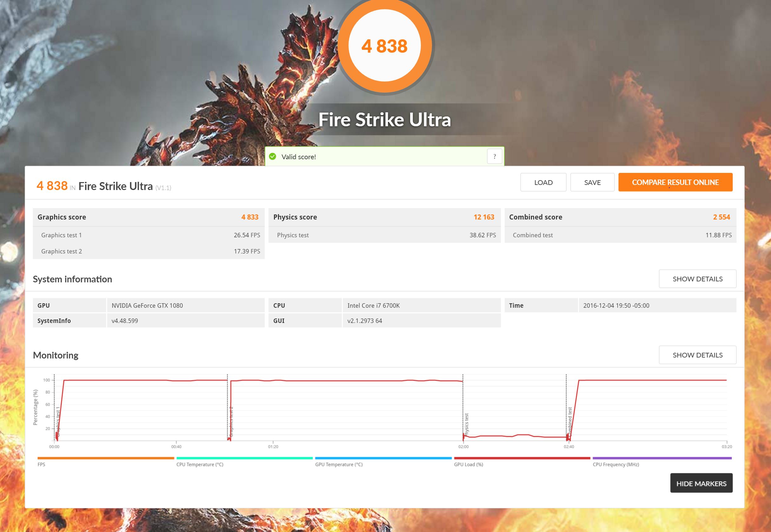Show details for Monitoring section
Viewport: 771px width, 532px height.
point(697,355)
